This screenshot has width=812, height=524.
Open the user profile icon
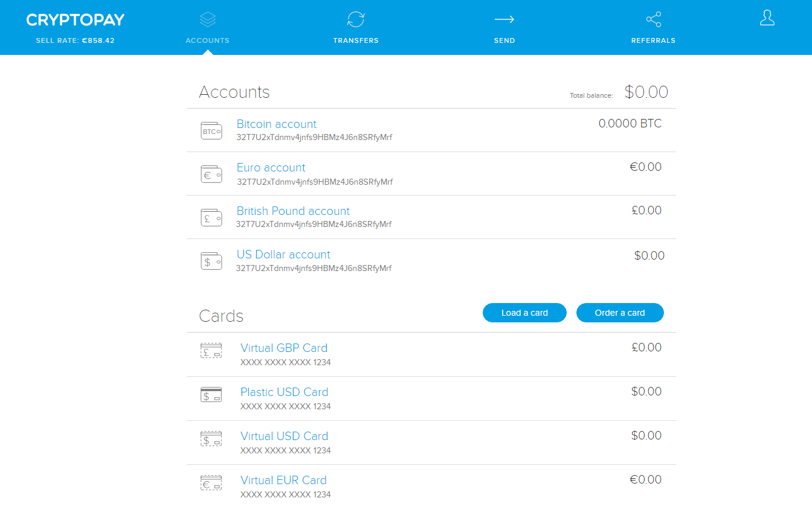[767, 18]
